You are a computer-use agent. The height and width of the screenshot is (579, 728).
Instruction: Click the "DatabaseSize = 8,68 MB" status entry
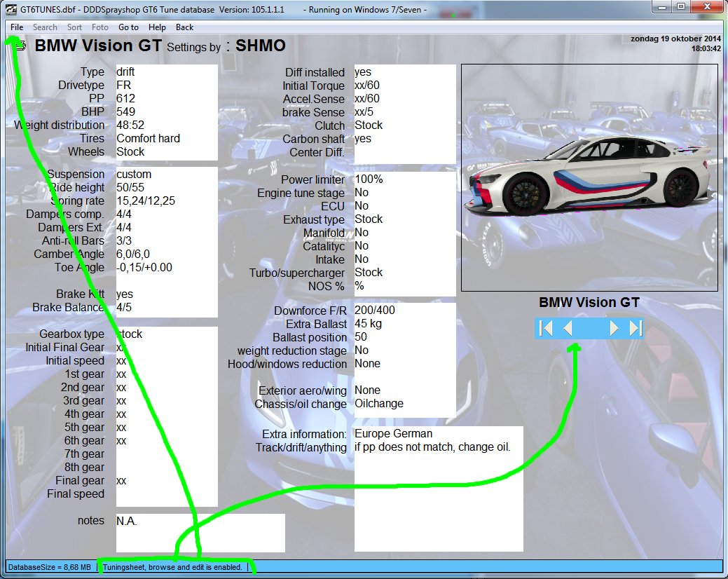click(x=50, y=567)
